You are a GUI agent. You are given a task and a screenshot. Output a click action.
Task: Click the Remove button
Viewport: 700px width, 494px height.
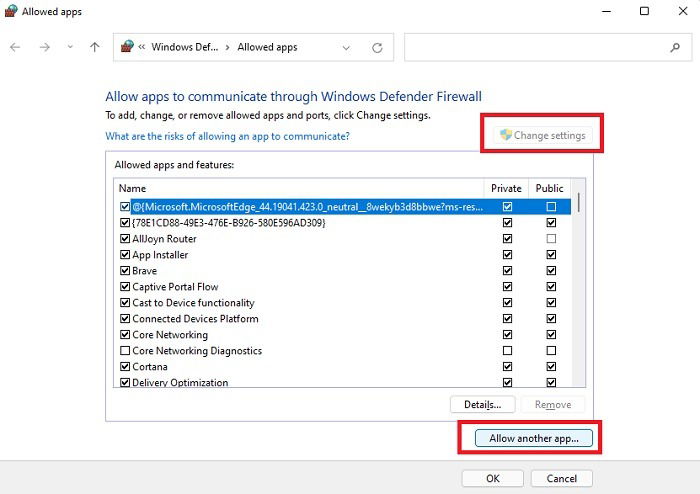click(x=553, y=404)
